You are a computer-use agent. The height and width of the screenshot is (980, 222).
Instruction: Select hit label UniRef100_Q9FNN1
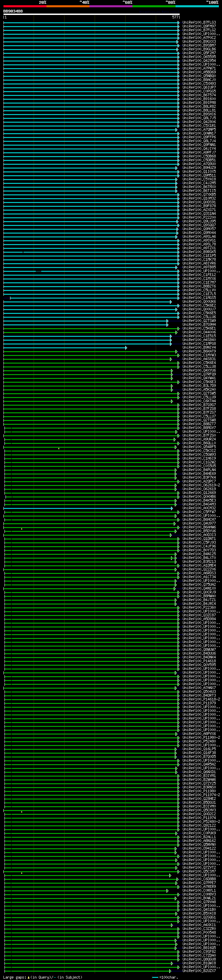199,145
